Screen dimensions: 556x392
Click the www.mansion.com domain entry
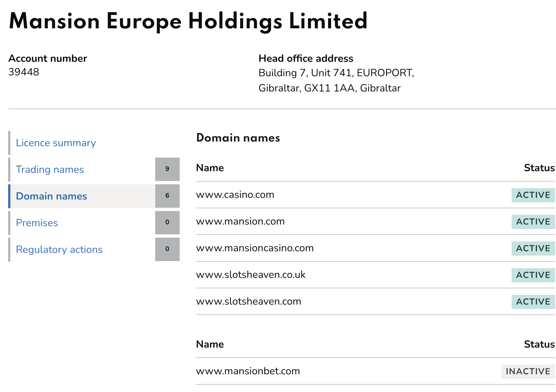pyautogui.click(x=240, y=222)
